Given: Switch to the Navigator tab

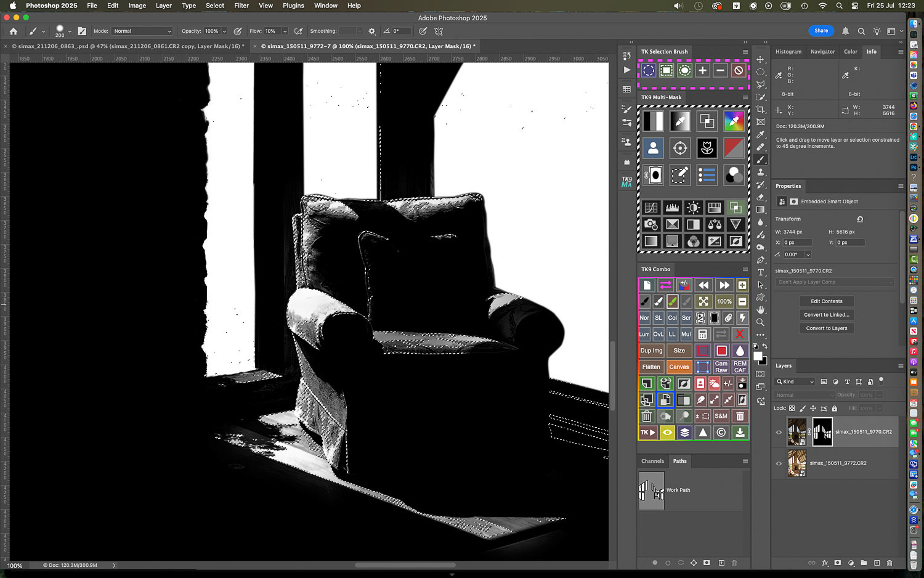Looking at the screenshot, I should [x=822, y=52].
